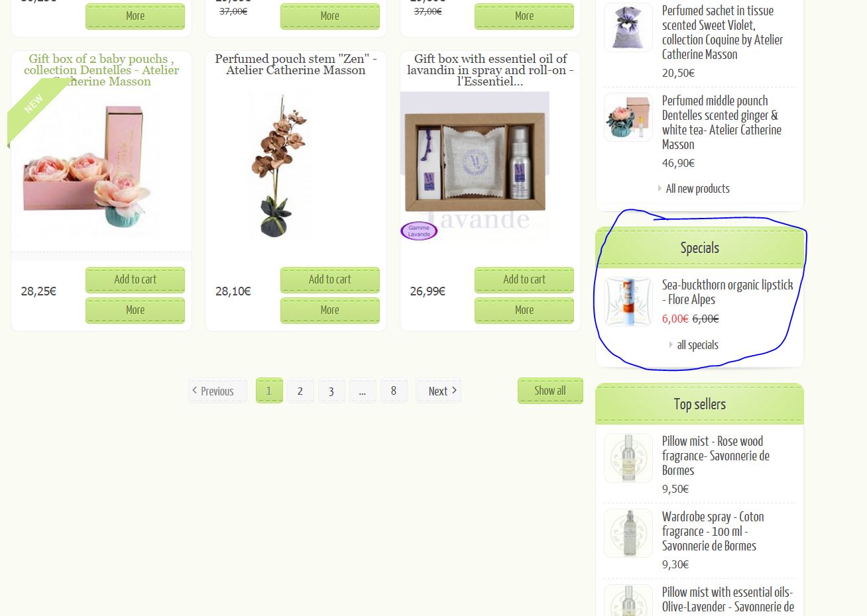Open the All new products link

(697, 189)
